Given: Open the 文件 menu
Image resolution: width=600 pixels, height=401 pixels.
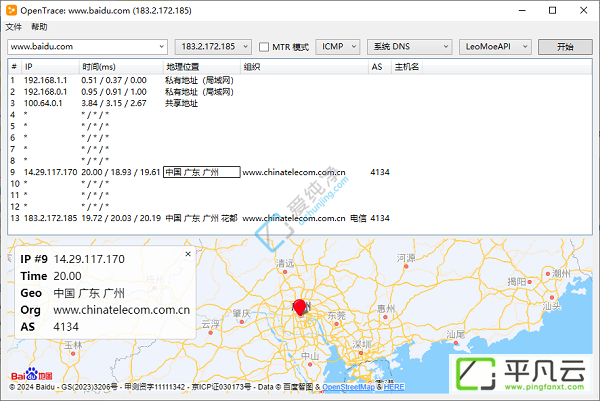Looking at the screenshot, I should point(13,27).
